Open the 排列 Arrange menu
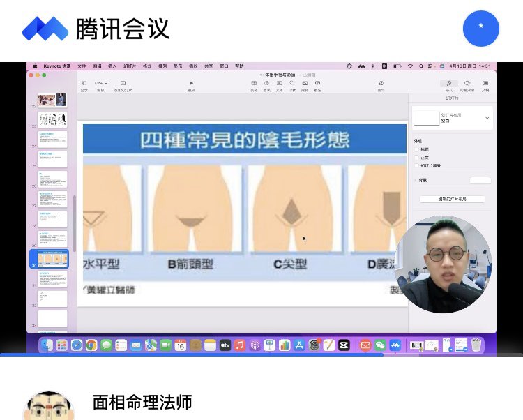523x420 pixels. click(x=162, y=66)
